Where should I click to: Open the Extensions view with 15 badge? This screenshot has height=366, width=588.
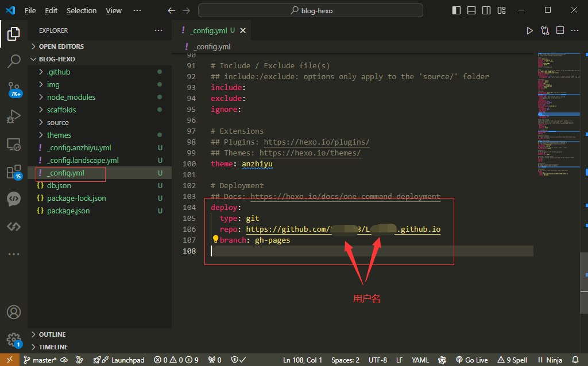pyautogui.click(x=14, y=172)
